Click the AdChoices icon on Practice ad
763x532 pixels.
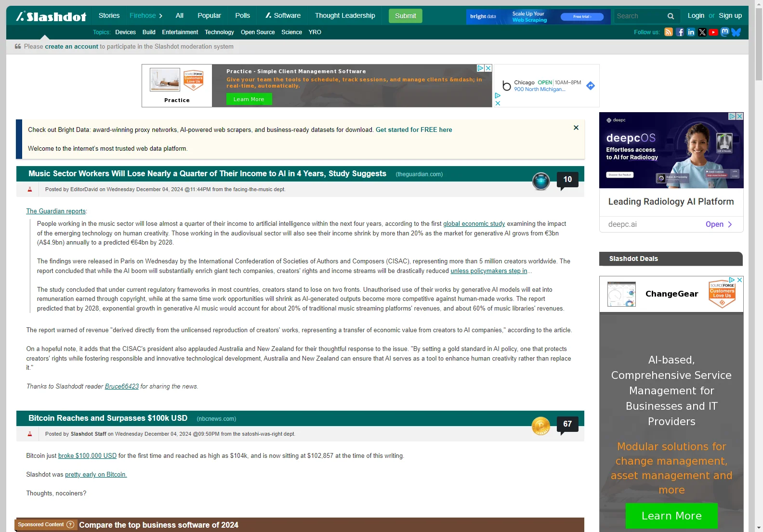pyautogui.click(x=480, y=68)
